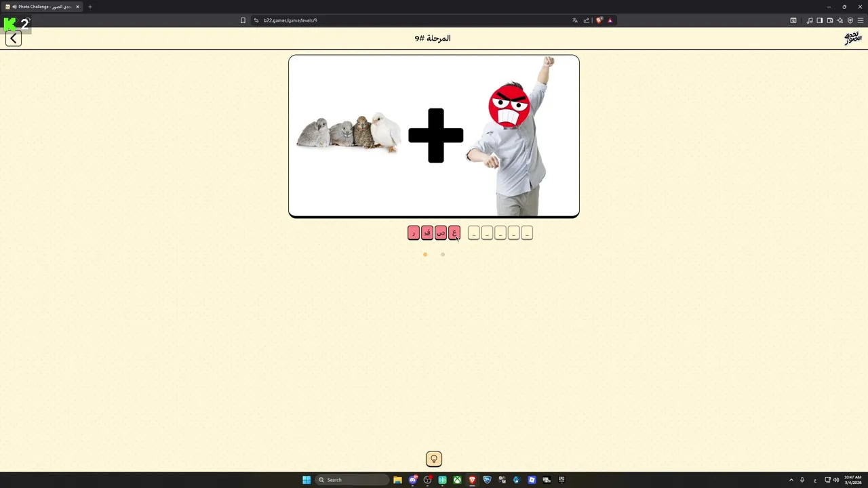Screen dimensions: 868x488
Task: Click the back arrow button on the game page
Action: point(14,39)
